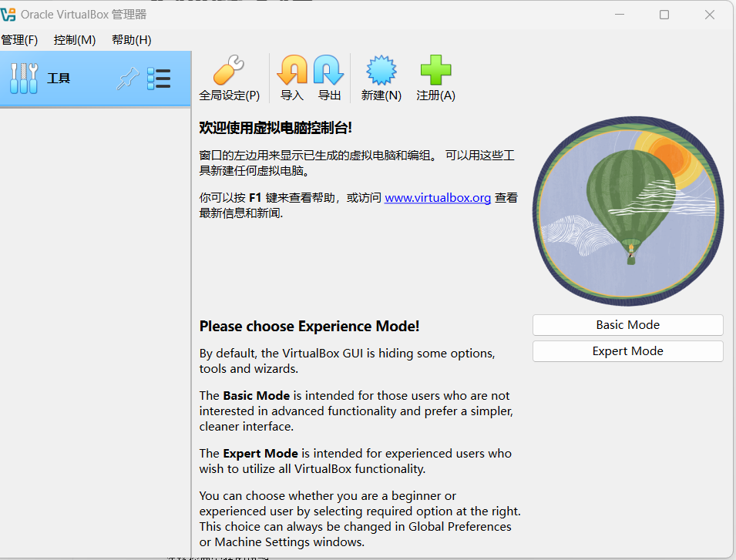Click the window title 'Oracle VirtualBox 管理器'
This screenshot has height=560, width=736.
point(83,15)
